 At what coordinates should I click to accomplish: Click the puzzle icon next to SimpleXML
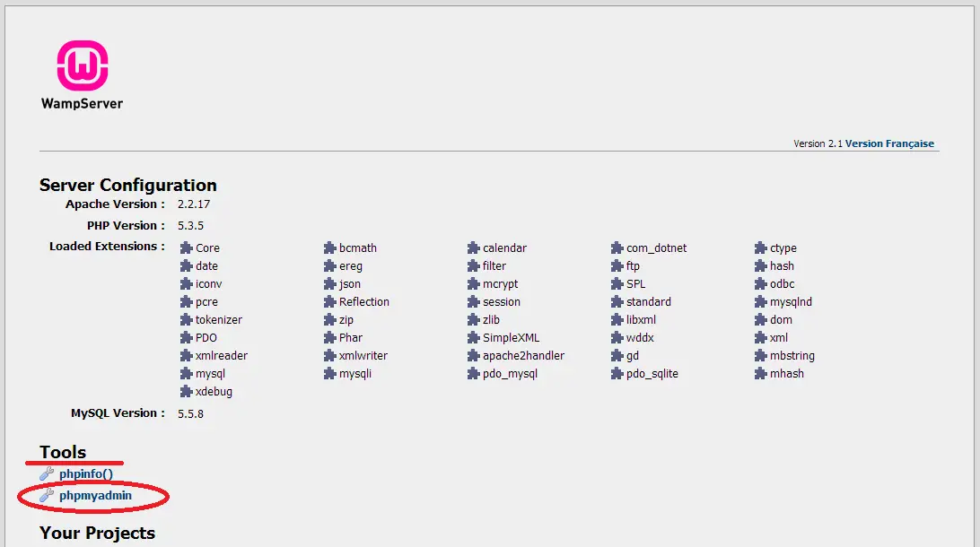474,338
